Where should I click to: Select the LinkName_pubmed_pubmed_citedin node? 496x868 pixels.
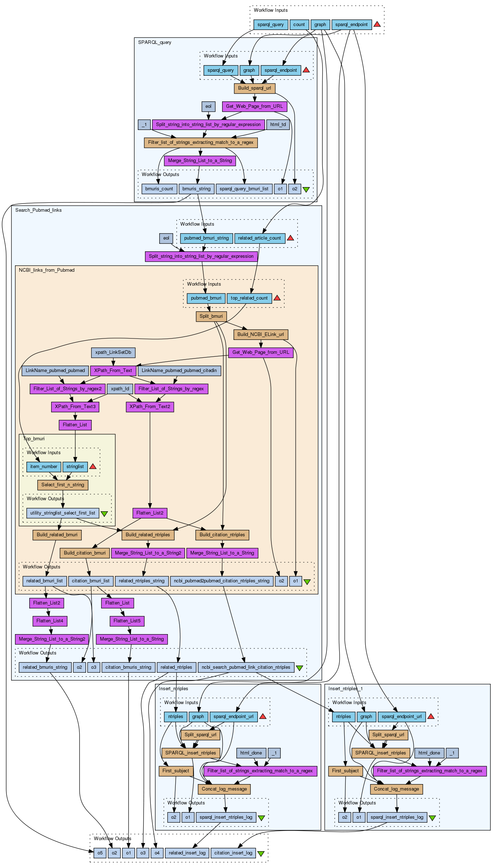coord(179,371)
